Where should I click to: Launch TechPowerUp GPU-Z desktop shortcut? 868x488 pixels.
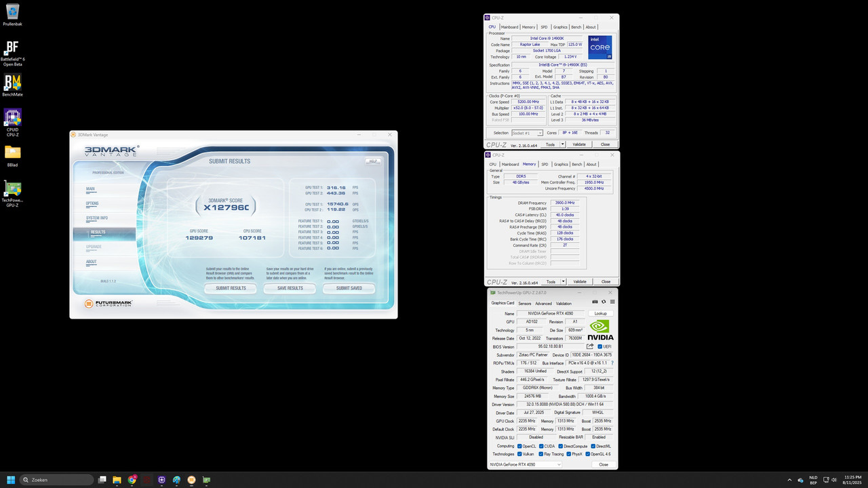(x=12, y=193)
